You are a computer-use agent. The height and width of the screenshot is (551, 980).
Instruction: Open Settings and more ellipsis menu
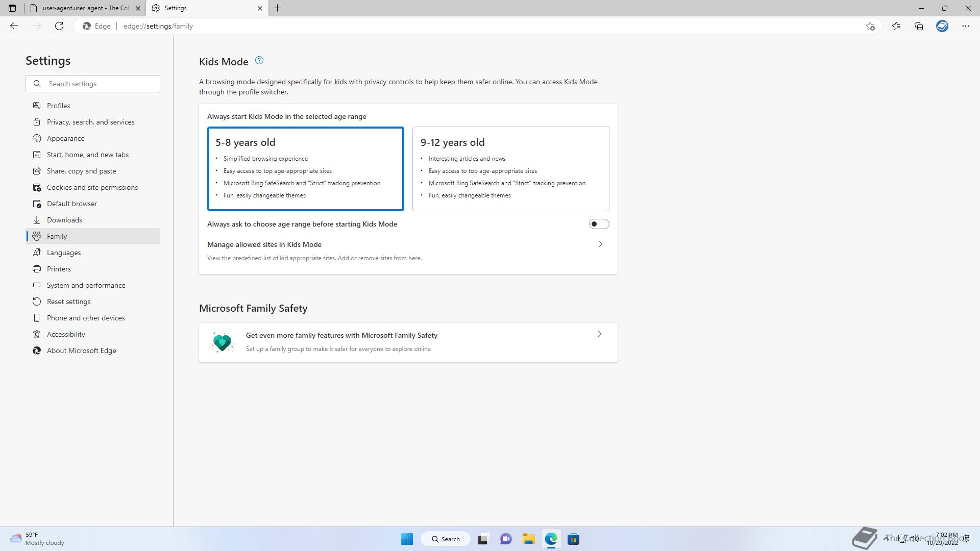966,26
